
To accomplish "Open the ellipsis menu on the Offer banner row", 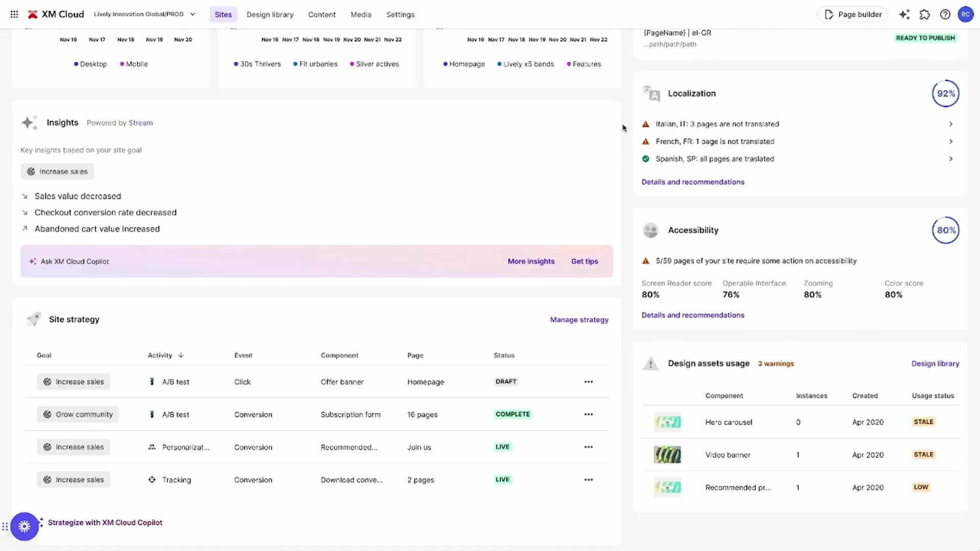I will (x=588, y=381).
